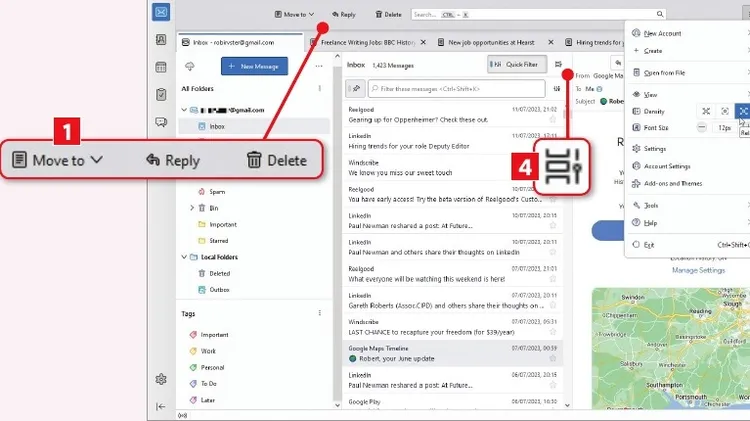Select the Inbox folder

tap(254, 126)
